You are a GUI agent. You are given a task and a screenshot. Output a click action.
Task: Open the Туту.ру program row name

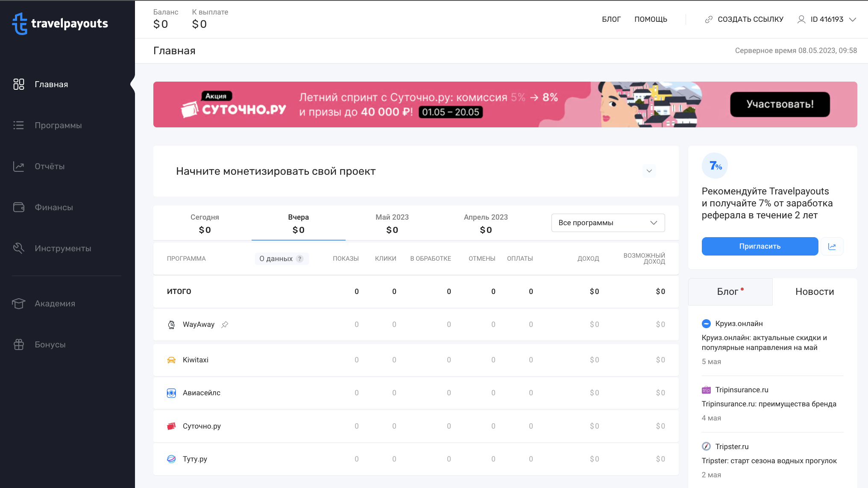click(195, 459)
